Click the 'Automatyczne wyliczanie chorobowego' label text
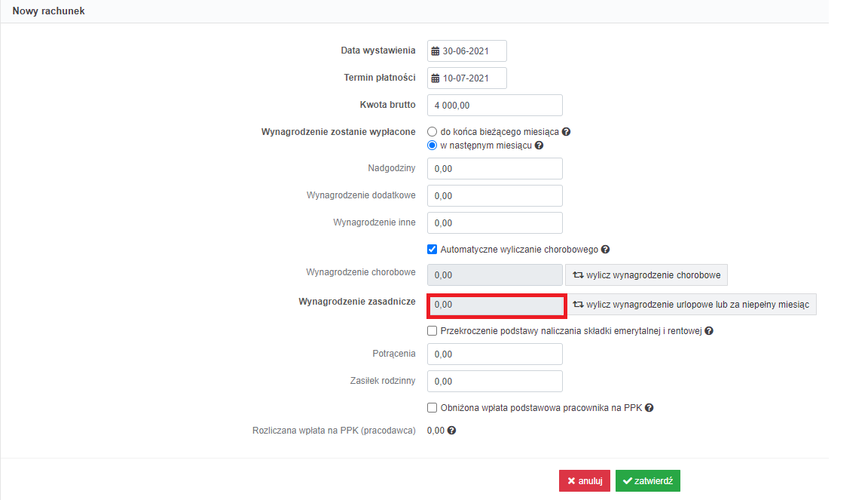 tap(519, 250)
